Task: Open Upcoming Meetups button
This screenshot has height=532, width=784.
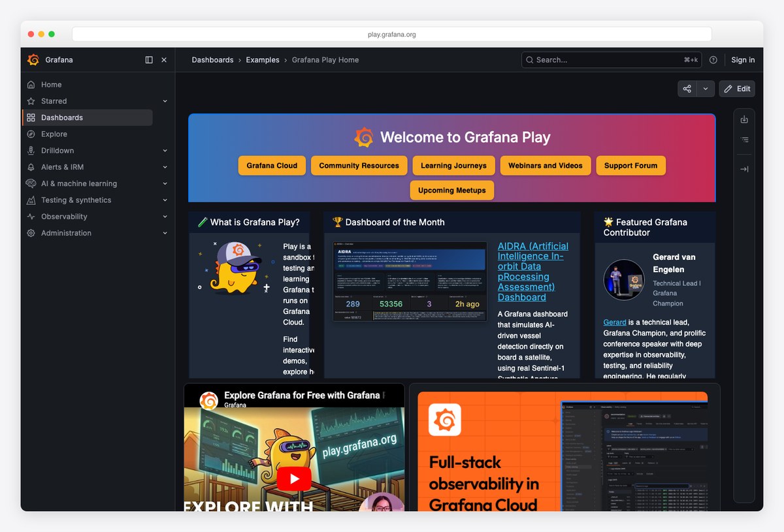Action: pos(452,191)
